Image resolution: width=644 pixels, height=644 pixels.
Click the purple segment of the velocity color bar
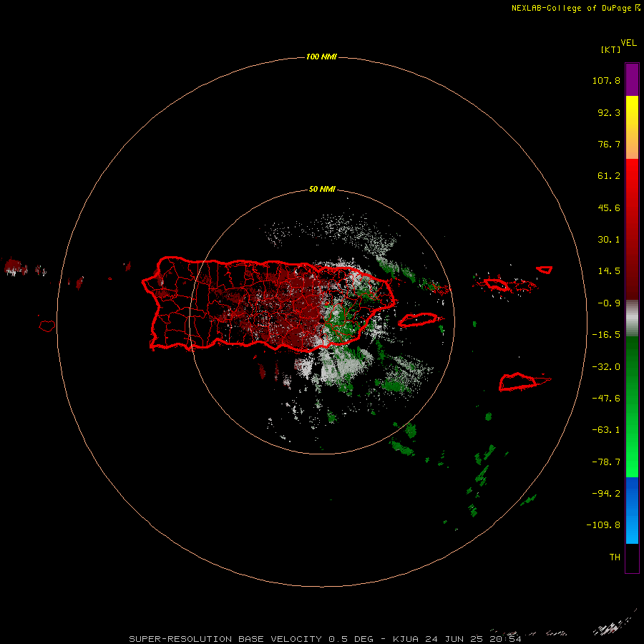click(x=632, y=79)
